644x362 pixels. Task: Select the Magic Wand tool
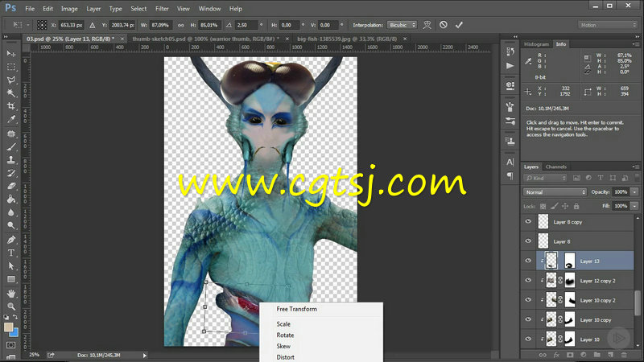point(11,93)
